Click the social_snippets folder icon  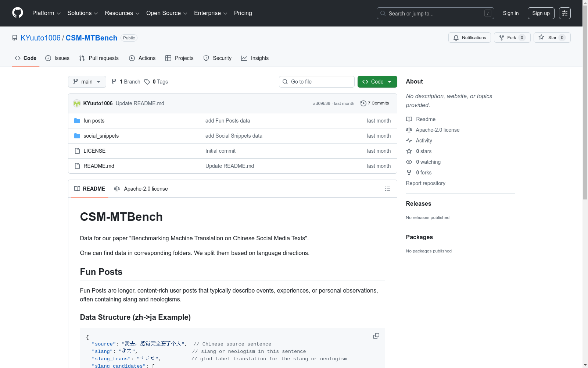(x=77, y=136)
